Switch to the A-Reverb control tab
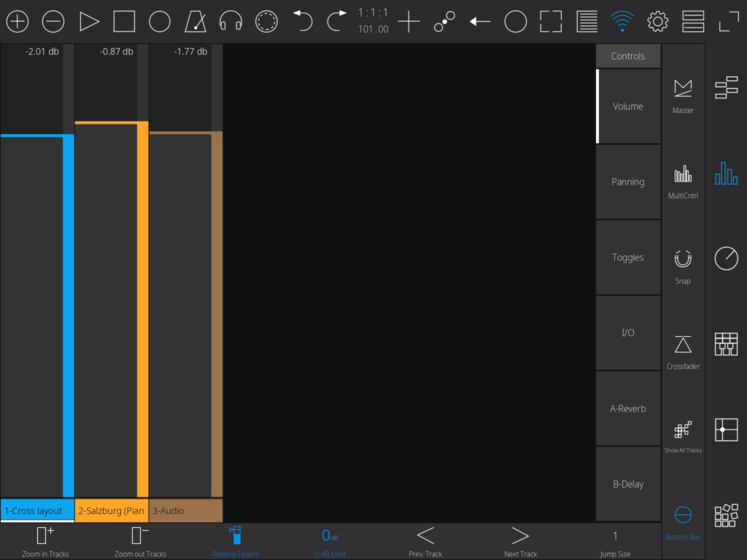 coord(628,408)
